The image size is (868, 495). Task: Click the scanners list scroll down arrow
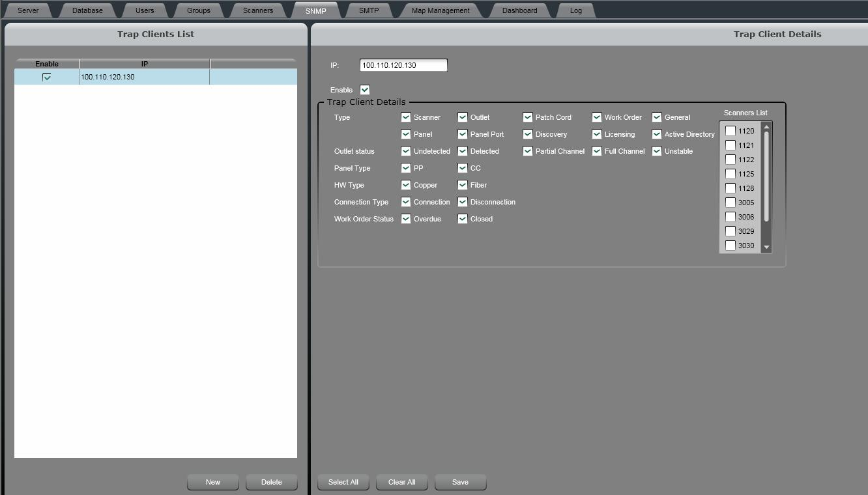pyautogui.click(x=766, y=247)
